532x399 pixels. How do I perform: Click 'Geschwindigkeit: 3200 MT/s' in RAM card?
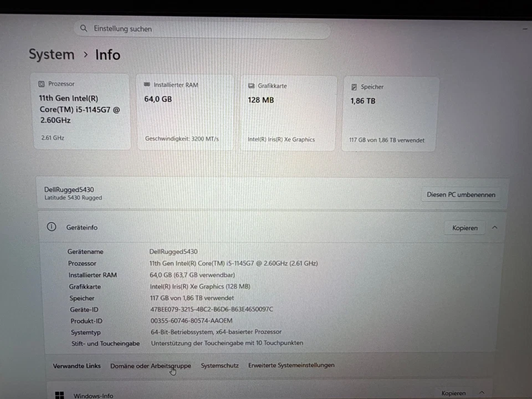(x=182, y=139)
